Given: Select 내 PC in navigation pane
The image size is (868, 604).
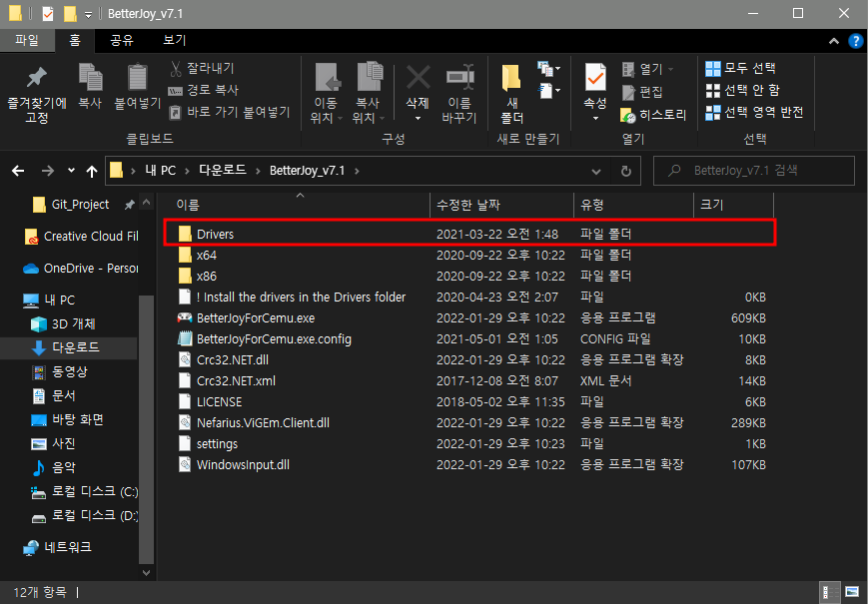Looking at the screenshot, I should coord(50,301).
